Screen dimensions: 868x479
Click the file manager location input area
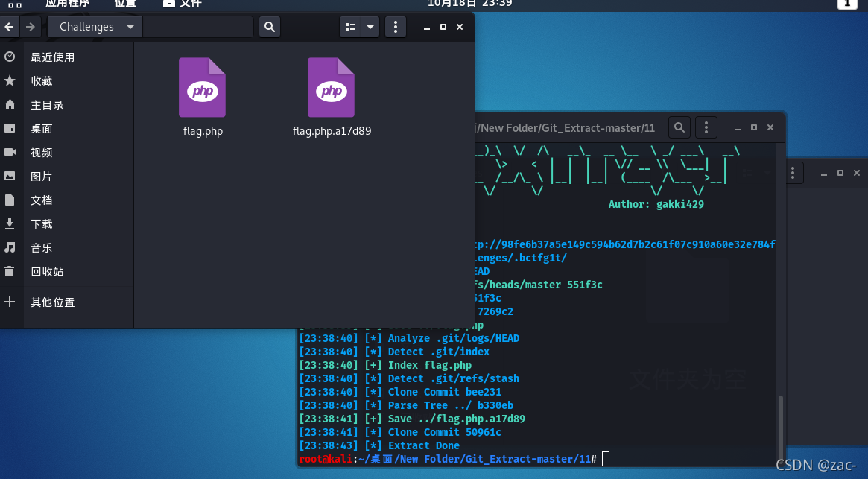tap(198, 27)
